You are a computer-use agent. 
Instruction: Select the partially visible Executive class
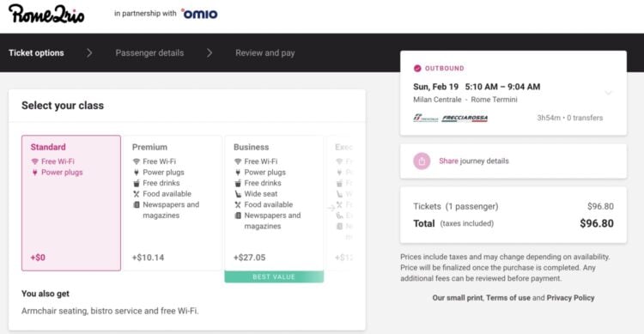pos(340,203)
